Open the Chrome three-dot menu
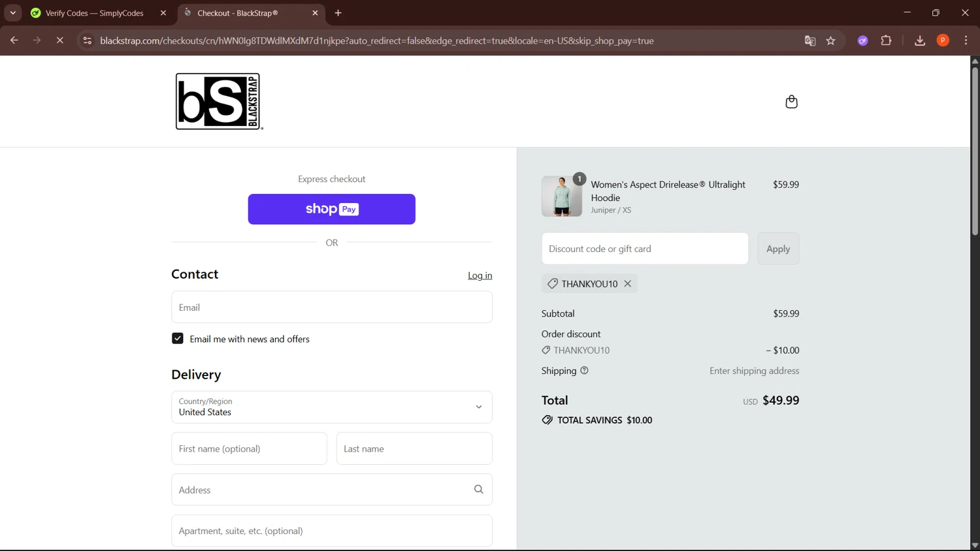Screen dimensions: 980x551 [966, 40]
